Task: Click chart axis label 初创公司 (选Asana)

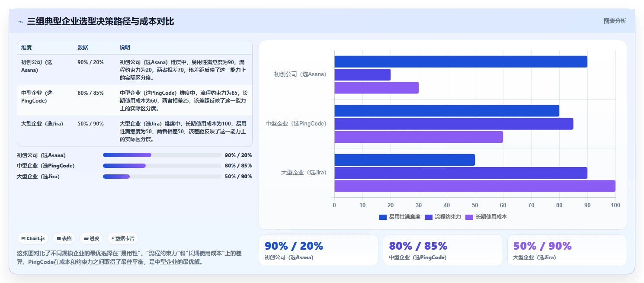Action: click(300, 74)
